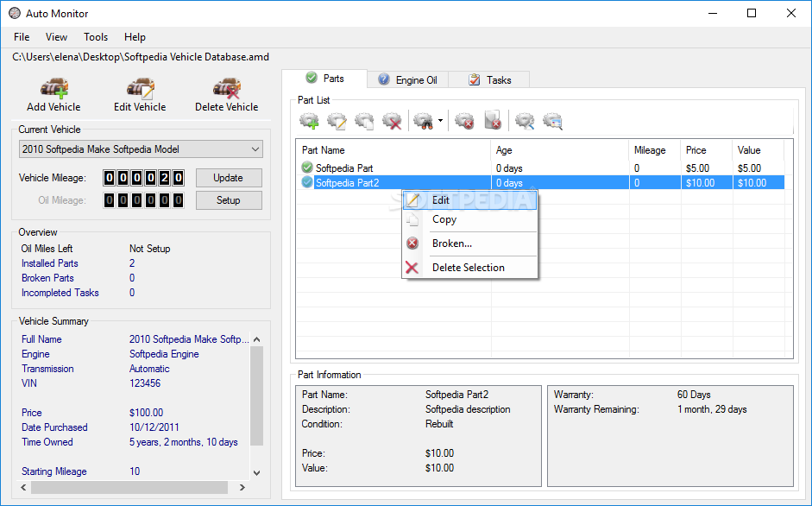Screen dimensions: 812x506
Task: Open the View menu
Action: [56, 37]
